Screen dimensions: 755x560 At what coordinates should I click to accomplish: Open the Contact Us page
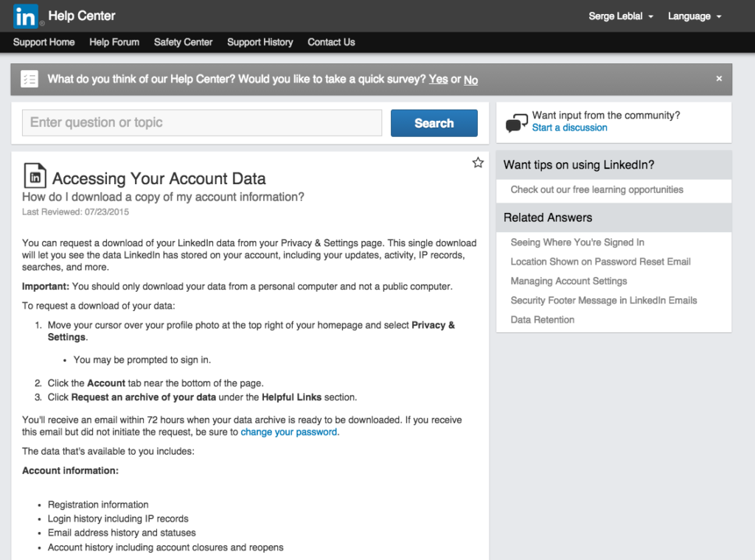[x=331, y=42]
